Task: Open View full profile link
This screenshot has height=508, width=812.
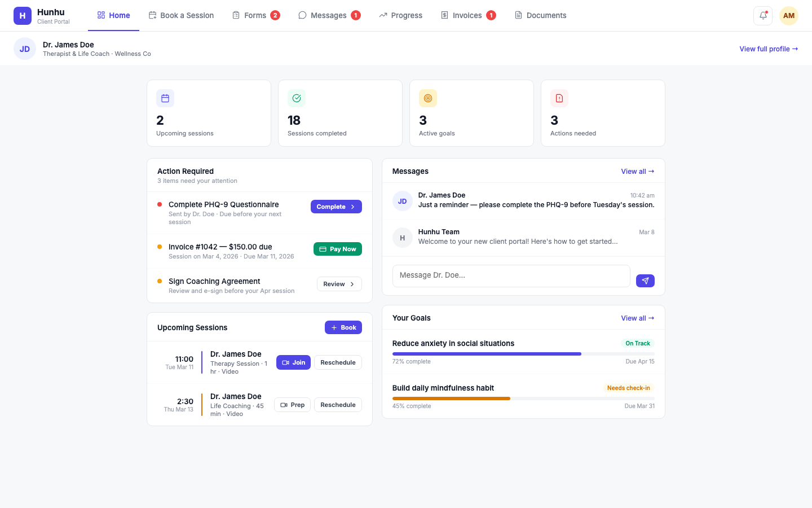Action: [768, 49]
